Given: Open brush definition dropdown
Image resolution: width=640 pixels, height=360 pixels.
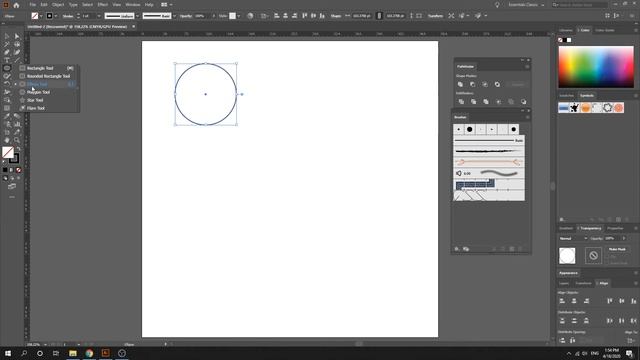Looking at the screenshot, I should tap(174, 16).
